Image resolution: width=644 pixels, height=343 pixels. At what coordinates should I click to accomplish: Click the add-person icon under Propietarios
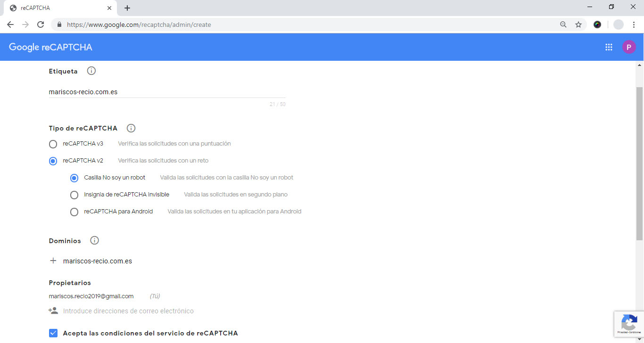tap(53, 311)
